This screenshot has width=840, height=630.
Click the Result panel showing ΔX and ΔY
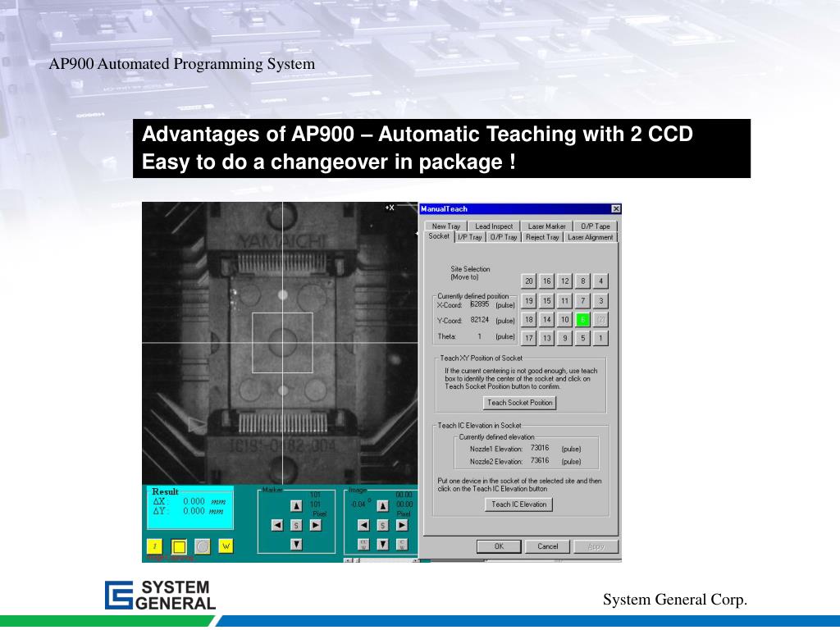click(x=190, y=507)
